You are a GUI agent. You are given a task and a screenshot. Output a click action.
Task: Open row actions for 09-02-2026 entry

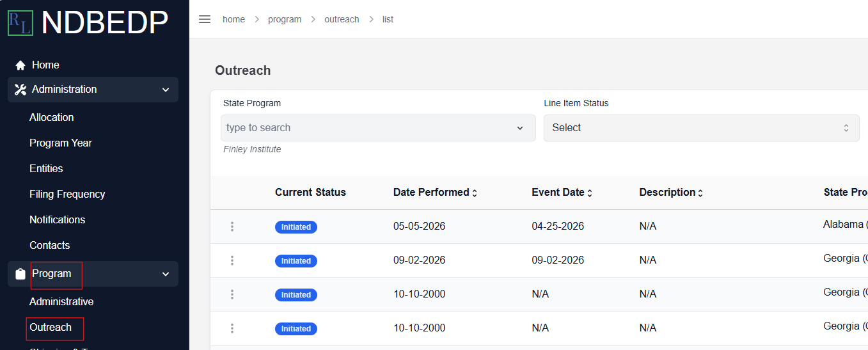click(232, 260)
